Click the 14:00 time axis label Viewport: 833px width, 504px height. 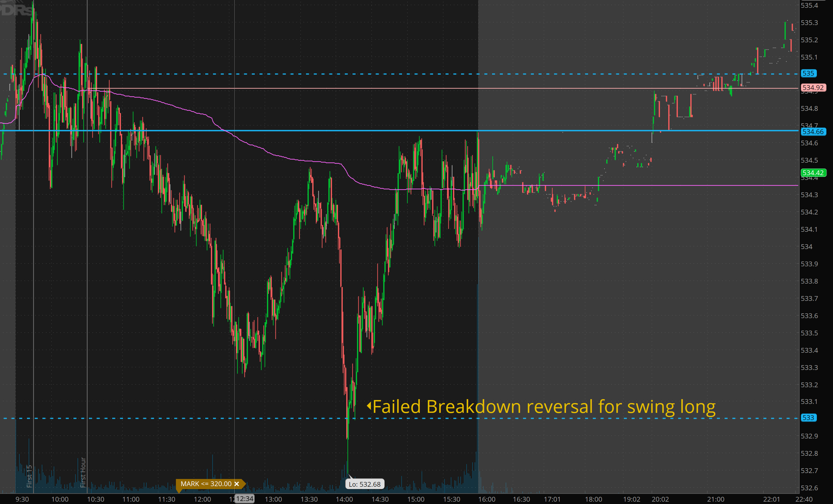(x=344, y=499)
